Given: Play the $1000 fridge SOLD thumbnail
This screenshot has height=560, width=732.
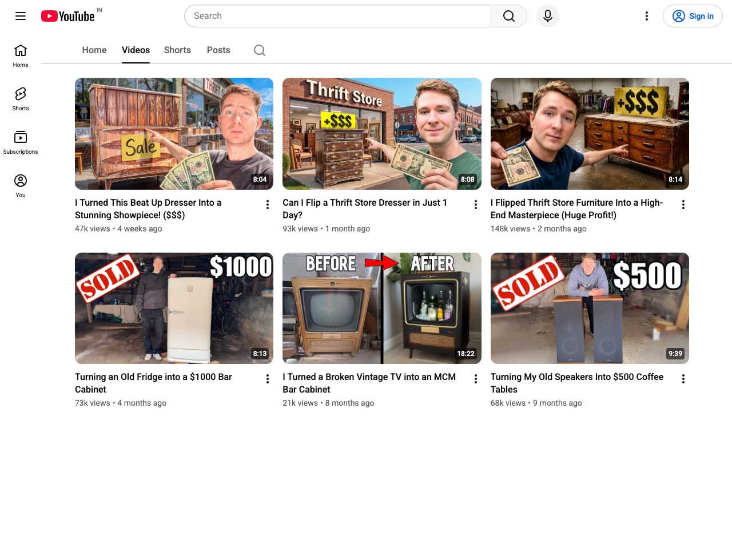Looking at the screenshot, I should pos(174,309).
